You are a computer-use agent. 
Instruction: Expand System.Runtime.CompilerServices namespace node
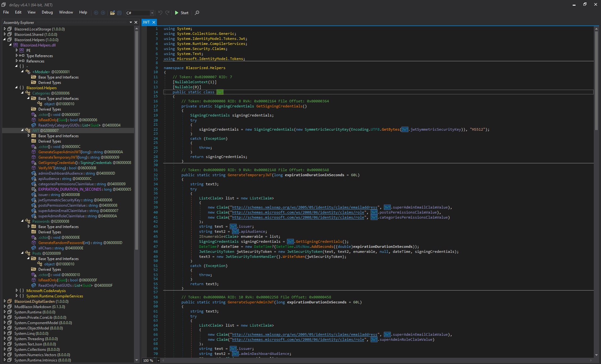17,296
